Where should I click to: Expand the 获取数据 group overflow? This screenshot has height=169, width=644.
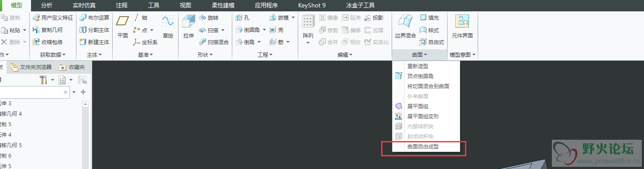[x=52, y=55]
